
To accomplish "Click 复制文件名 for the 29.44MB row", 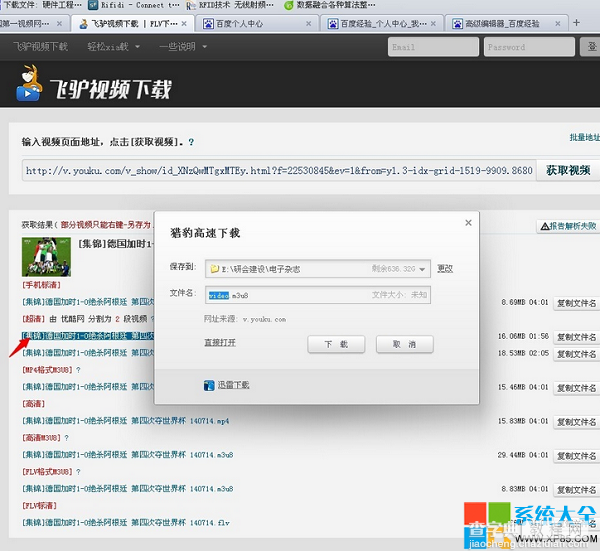I will click(576, 456).
